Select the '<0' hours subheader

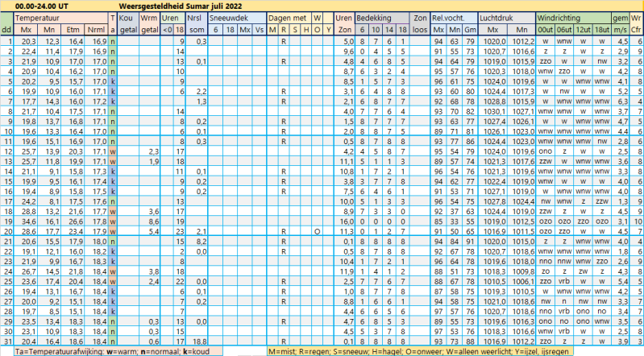(x=167, y=30)
